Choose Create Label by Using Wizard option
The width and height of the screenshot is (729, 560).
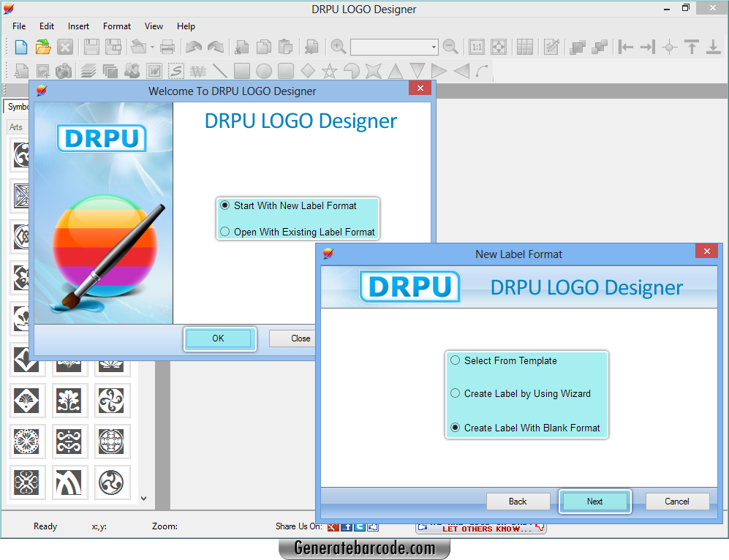[455, 393]
